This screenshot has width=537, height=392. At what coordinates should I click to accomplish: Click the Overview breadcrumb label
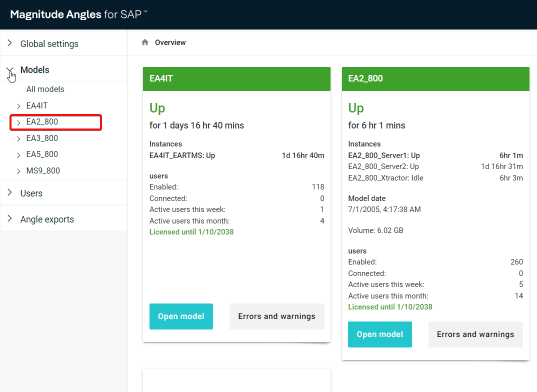pyautogui.click(x=170, y=42)
